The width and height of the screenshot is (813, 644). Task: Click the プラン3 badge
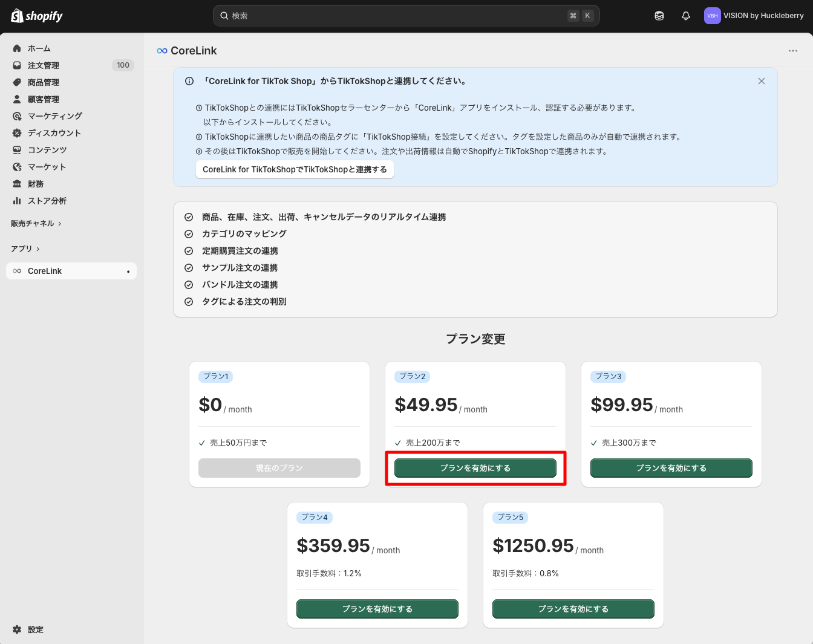[x=609, y=376]
